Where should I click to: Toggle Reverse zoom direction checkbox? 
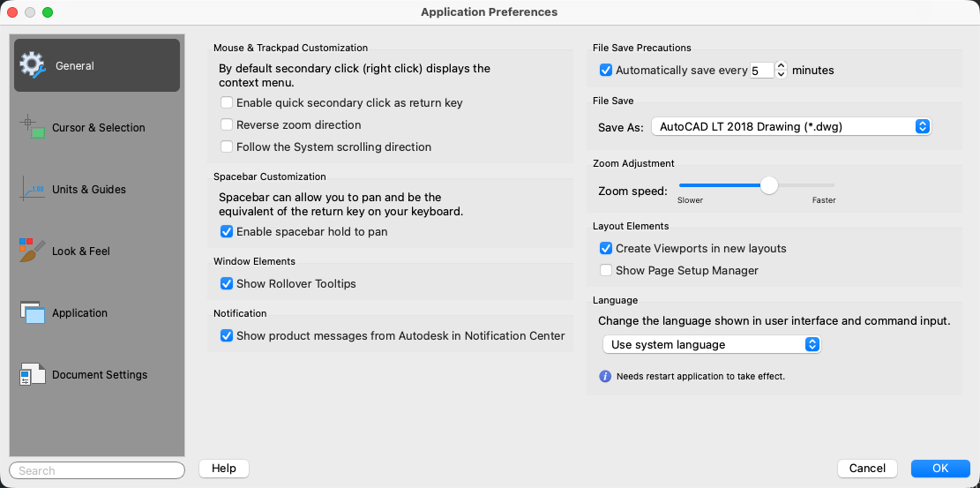point(227,125)
